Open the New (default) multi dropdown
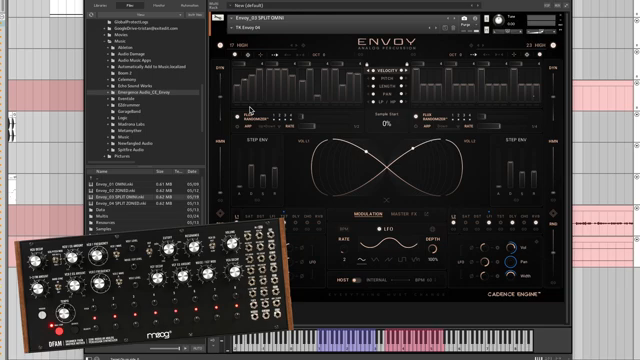640x360 pixels. click(x=230, y=6)
